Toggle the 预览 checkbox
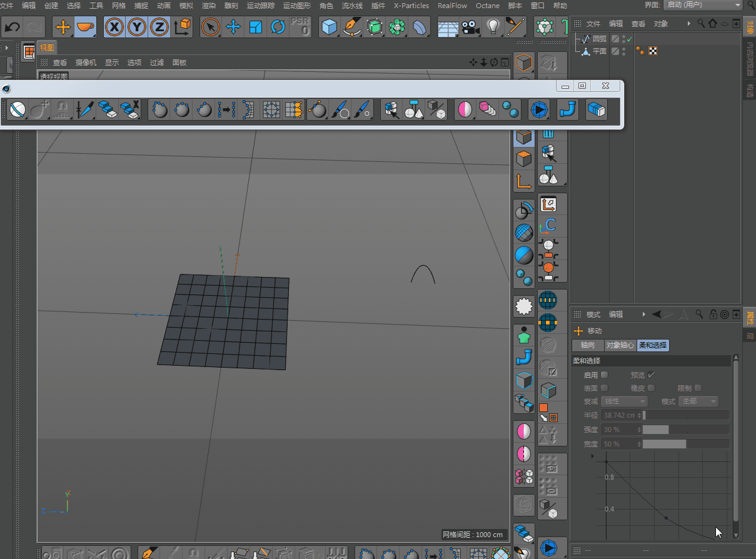756x559 pixels. [x=651, y=375]
